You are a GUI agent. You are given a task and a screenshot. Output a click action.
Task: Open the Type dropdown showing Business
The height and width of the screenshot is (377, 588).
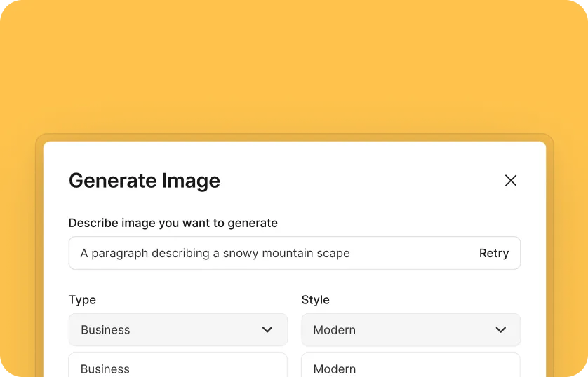178,329
